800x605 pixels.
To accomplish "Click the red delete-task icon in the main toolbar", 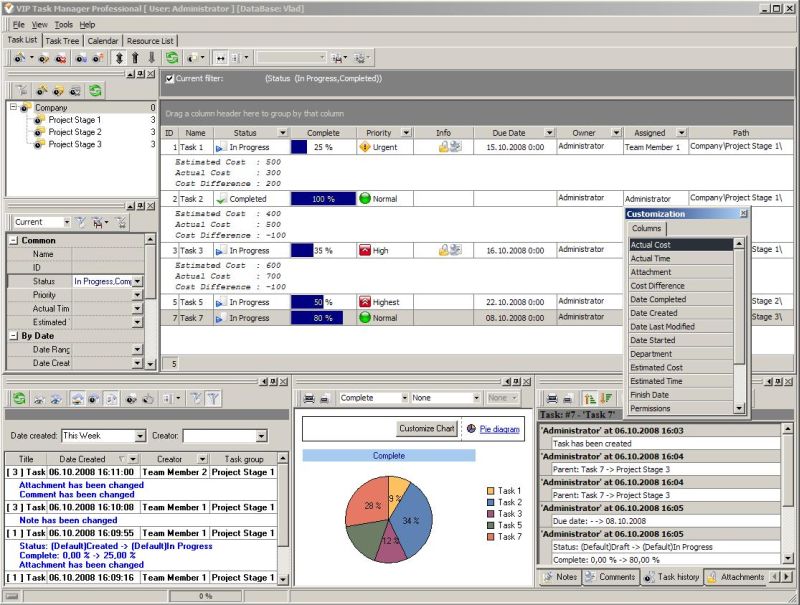I will pos(61,58).
